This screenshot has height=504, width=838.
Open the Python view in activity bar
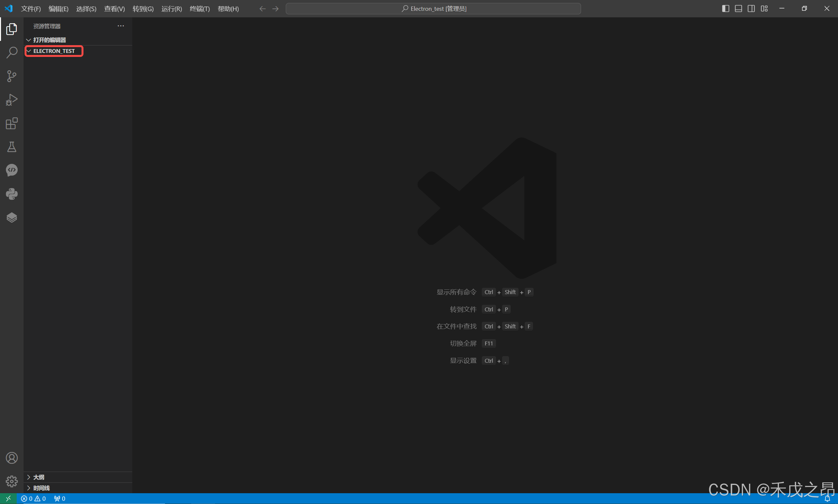pos(11,194)
